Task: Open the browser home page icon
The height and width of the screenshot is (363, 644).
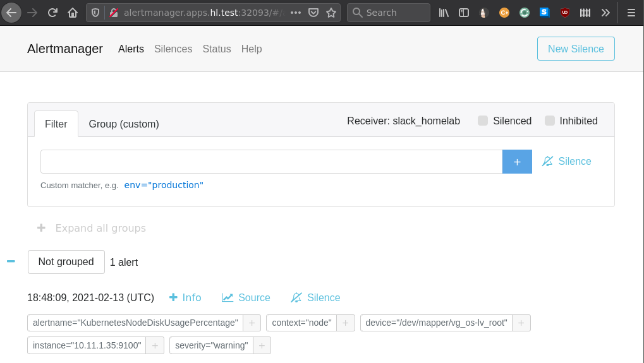Action: coord(73,13)
